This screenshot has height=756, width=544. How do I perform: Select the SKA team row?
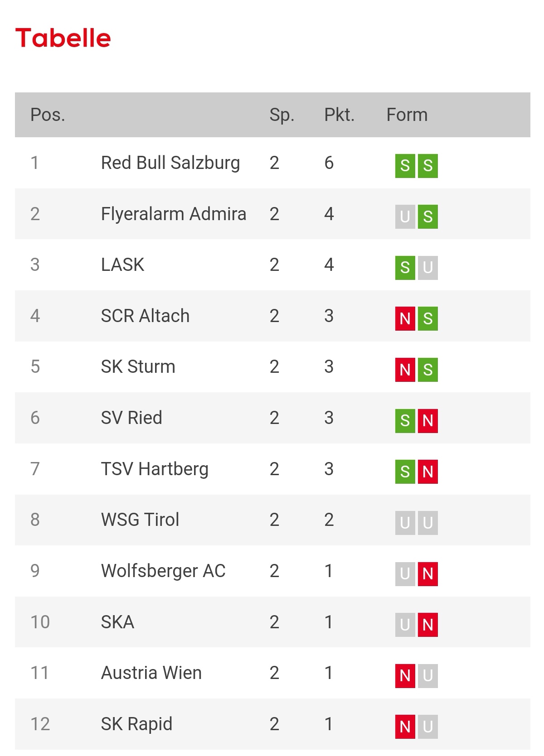[272, 622]
